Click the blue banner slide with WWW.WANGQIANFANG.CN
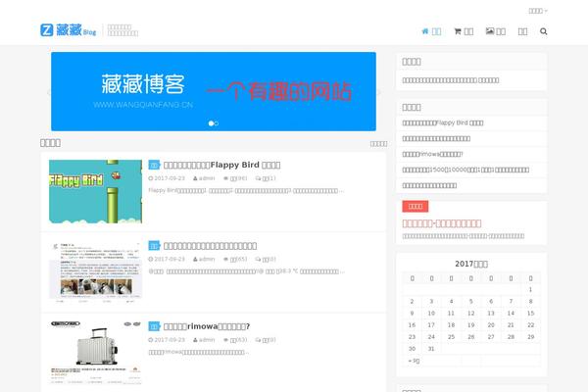Image resolution: width=588 pixels, height=392 pixels. coord(214,91)
